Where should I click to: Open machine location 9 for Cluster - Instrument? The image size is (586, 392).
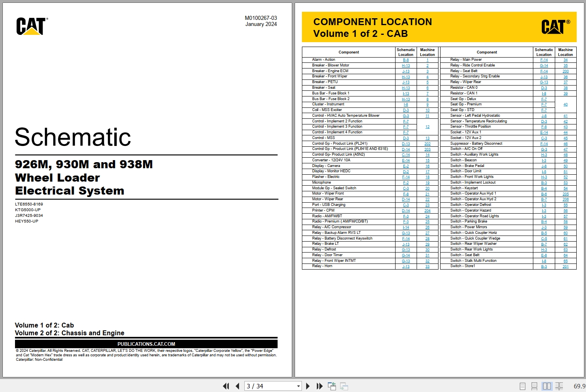tap(427, 105)
